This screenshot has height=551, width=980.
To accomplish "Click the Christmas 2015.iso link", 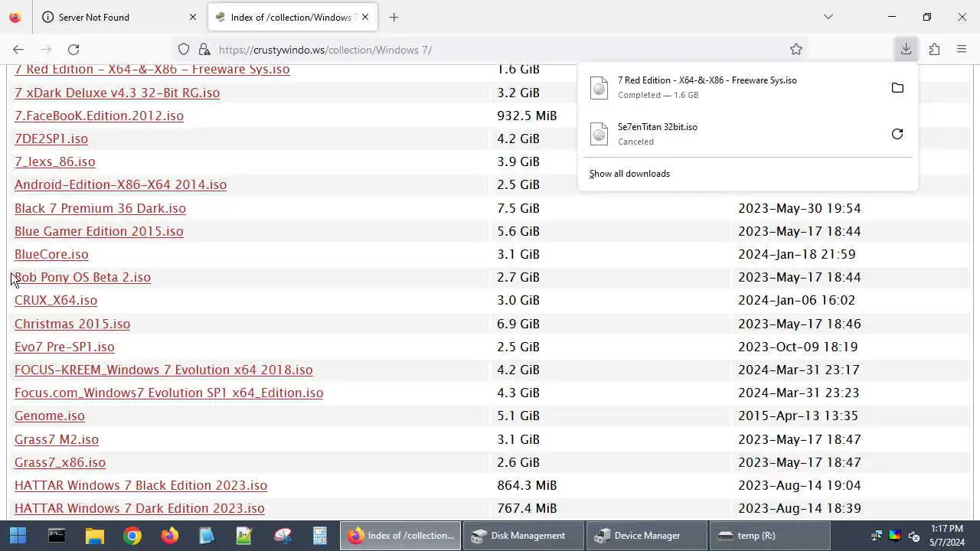I will pos(72,324).
